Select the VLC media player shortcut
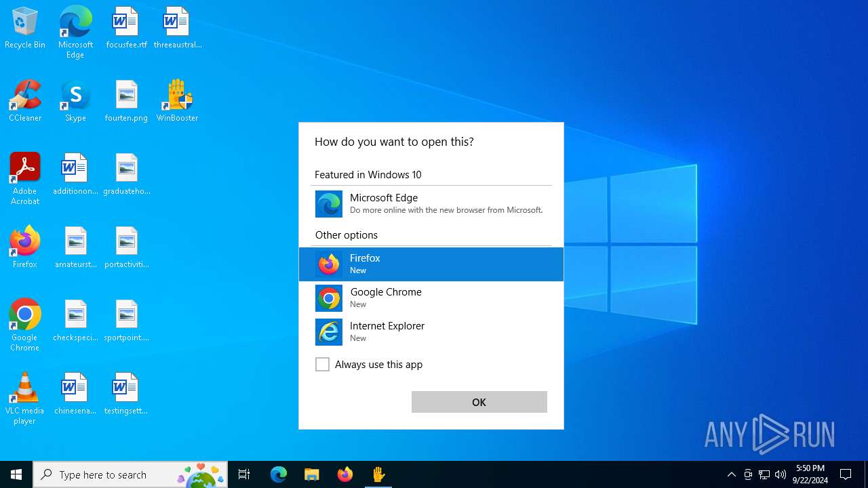This screenshot has width=868, height=488. [25, 399]
